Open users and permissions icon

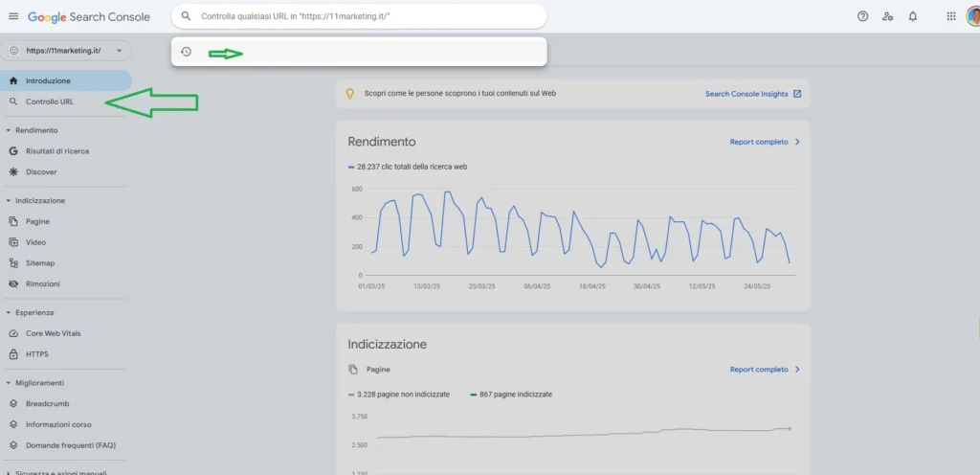point(887,16)
